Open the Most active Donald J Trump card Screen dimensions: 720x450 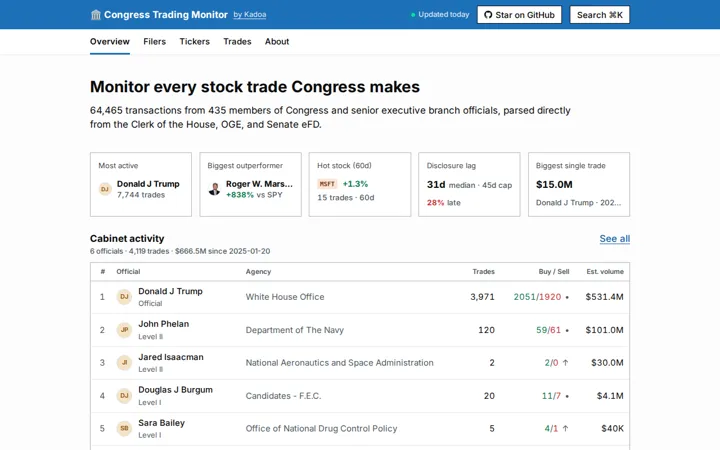pyautogui.click(x=141, y=184)
